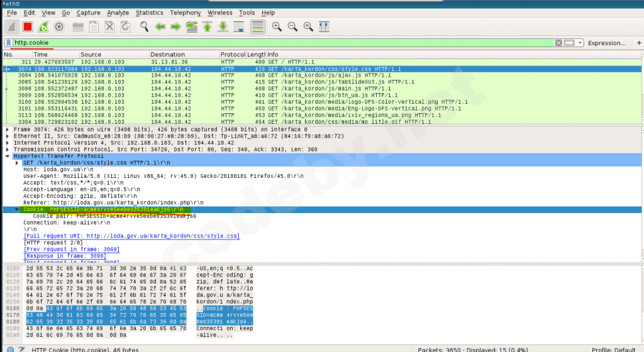Screen dimensions: 644x352
Task: Open the display filter history dropdown
Action: coord(580,43)
